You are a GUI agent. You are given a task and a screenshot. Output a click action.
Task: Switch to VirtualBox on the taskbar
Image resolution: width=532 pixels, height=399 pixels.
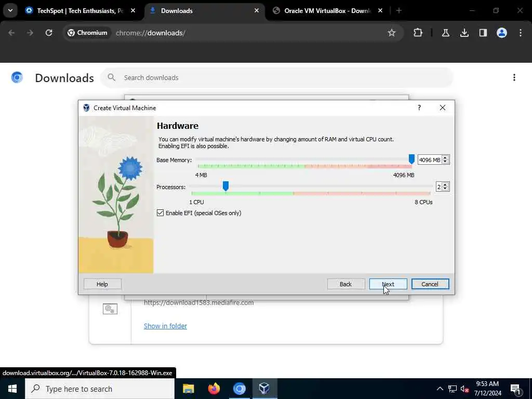coord(264,389)
